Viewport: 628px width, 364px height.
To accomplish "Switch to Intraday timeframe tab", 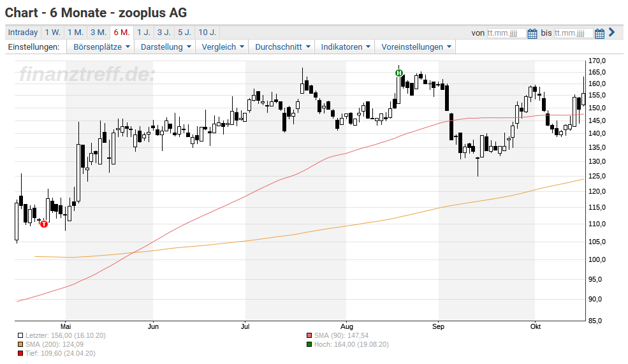I will (x=23, y=33).
